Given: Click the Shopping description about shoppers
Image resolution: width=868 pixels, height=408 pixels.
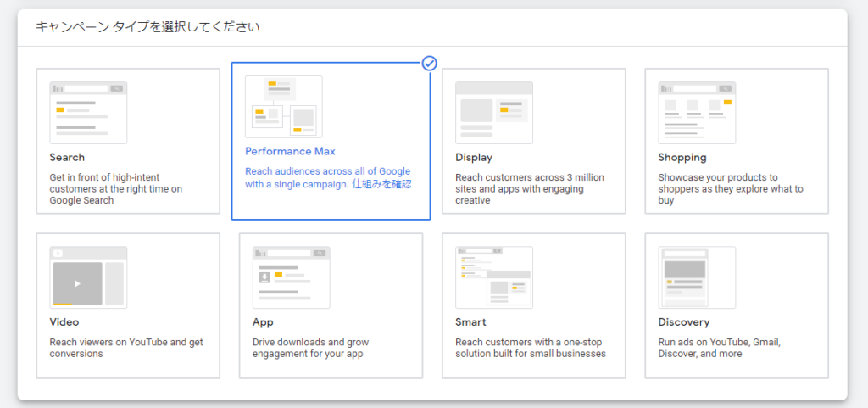Looking at the screenshot, I should [x=731, y=189].
